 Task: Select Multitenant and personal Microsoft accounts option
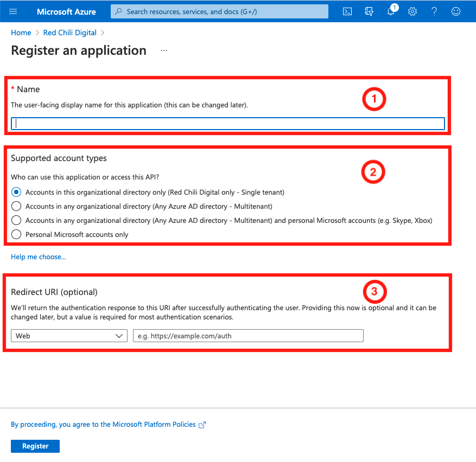[x=16, y=220]
